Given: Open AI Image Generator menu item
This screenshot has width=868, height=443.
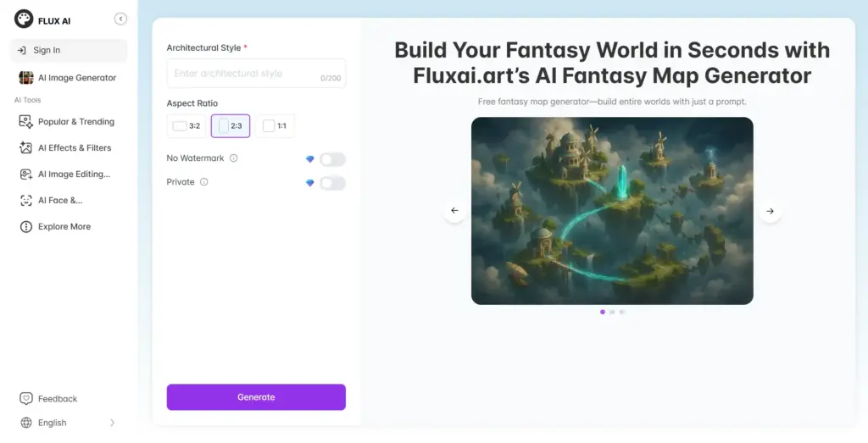Looking at the screenshot, I should [x=69, y=77].
